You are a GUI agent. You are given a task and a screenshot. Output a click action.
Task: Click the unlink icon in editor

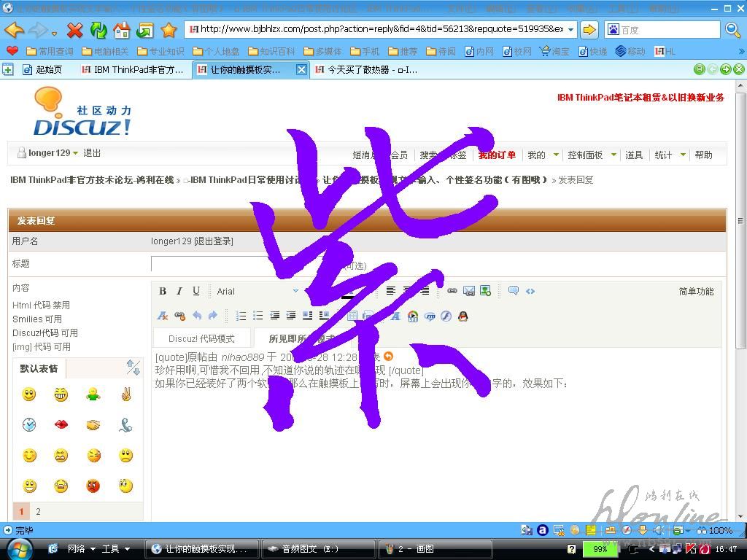(x=179, y=316)
